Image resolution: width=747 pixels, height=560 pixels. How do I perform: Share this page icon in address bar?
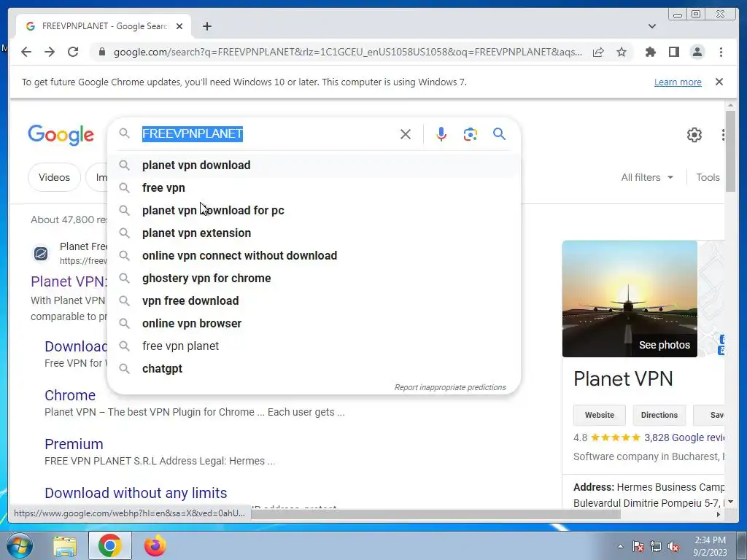[x=598, y=52]
